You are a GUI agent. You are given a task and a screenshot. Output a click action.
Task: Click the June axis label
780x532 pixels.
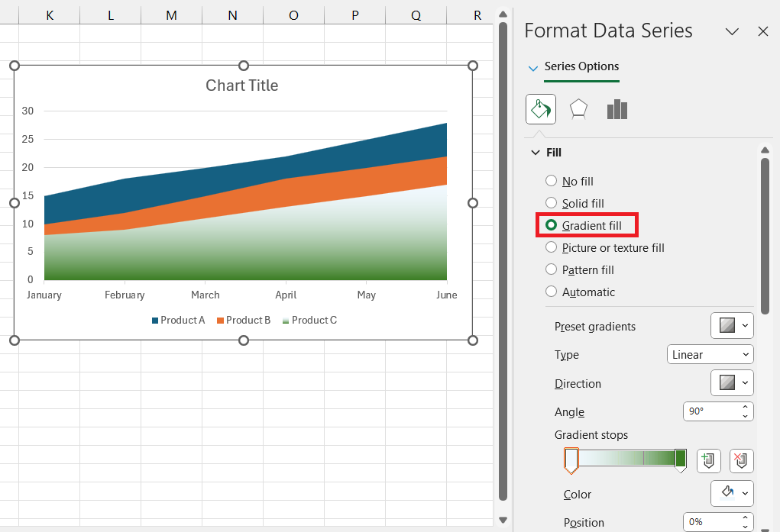pyautogui.click(x=447, y=295)
